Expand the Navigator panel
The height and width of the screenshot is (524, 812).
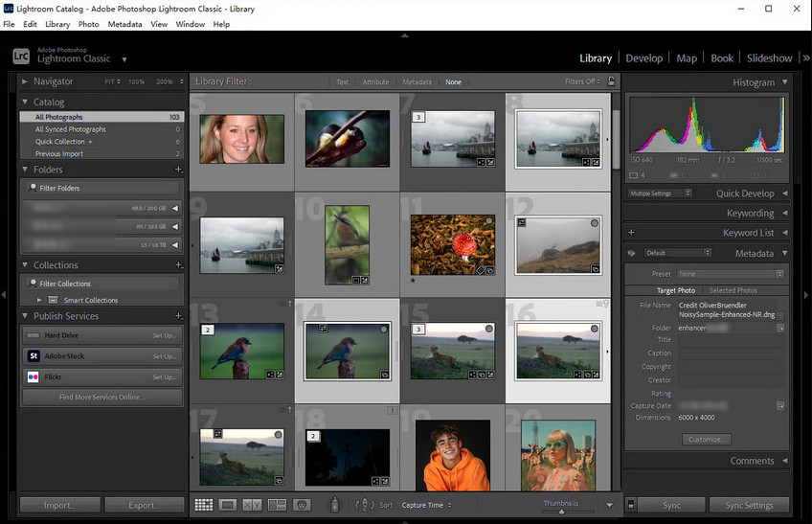coord(24,81)
